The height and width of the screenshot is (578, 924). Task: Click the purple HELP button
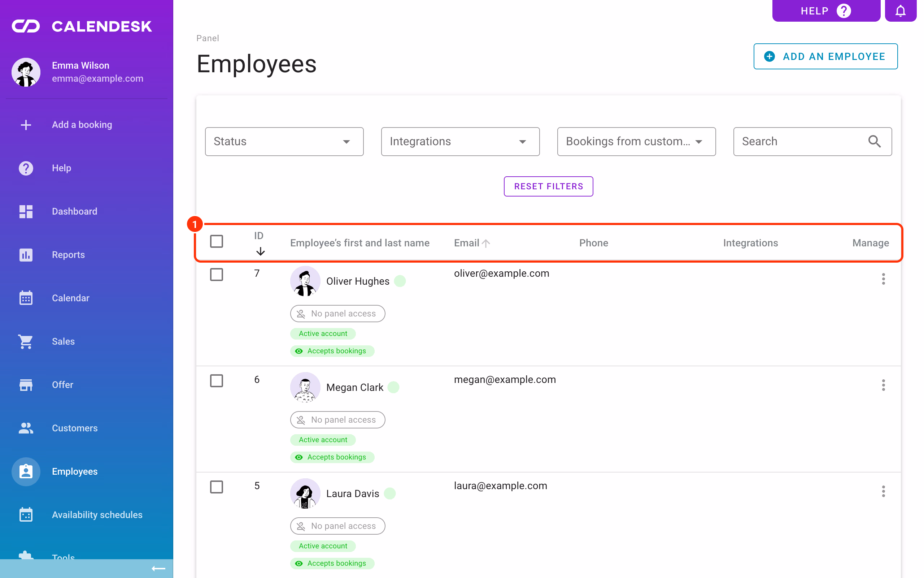(x=826, y=11)
